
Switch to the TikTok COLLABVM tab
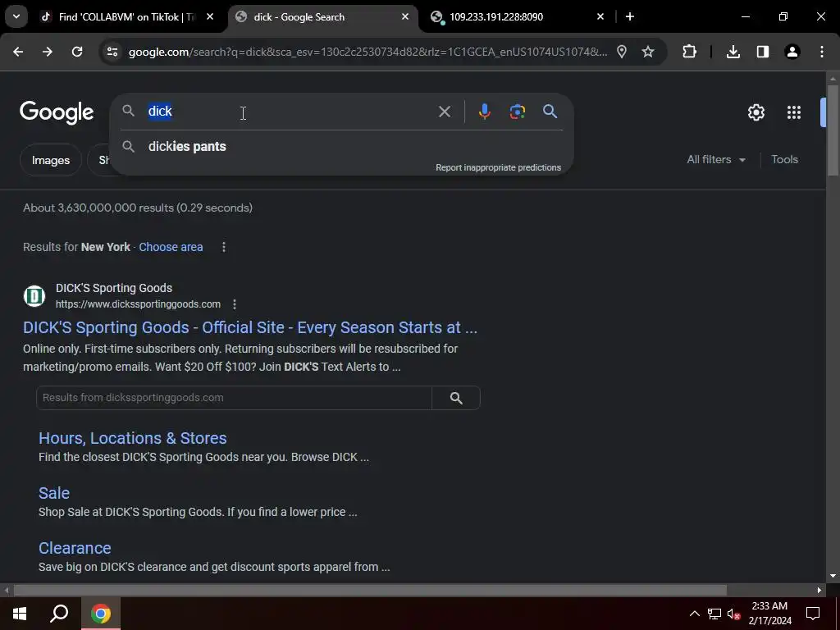(126, 16)
